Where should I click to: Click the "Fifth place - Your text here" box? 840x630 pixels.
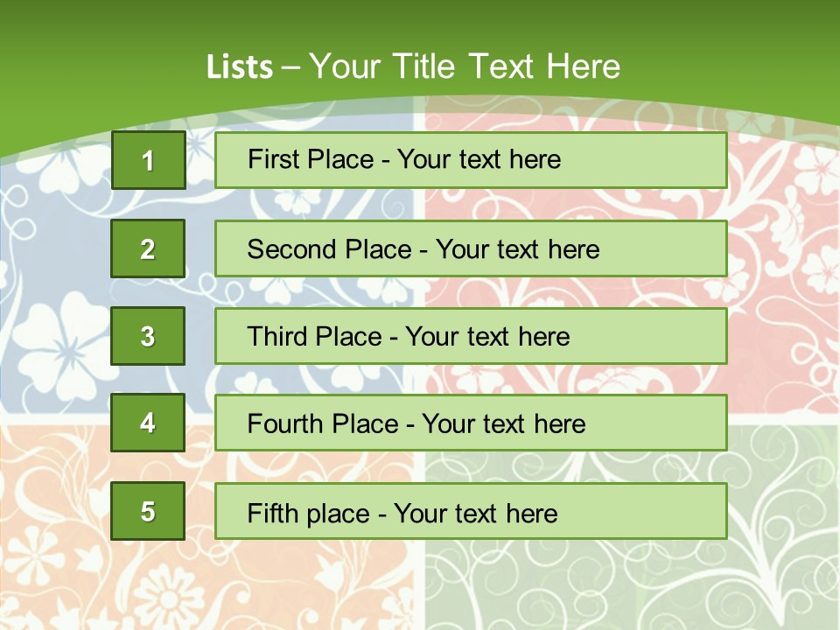pos(471,511)
